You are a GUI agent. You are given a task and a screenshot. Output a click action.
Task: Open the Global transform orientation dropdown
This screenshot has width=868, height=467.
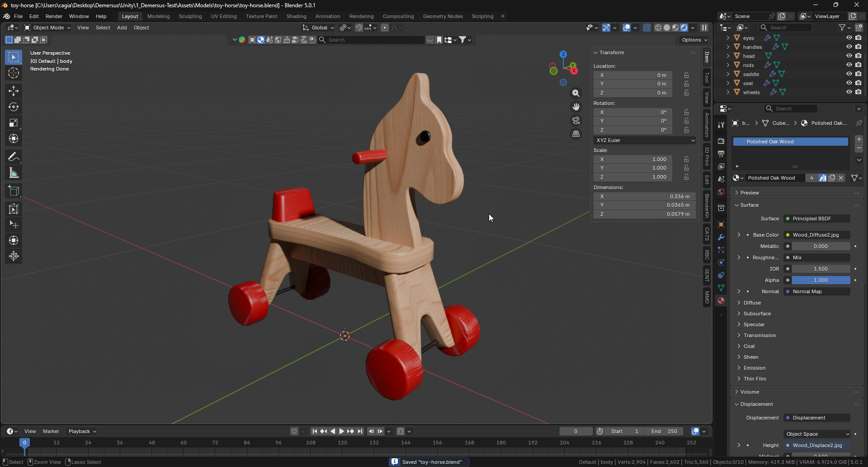click(318, 28)
